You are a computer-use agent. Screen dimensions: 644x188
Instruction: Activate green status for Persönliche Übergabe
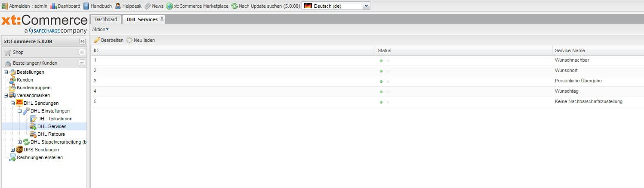click(x=381, y=81)
